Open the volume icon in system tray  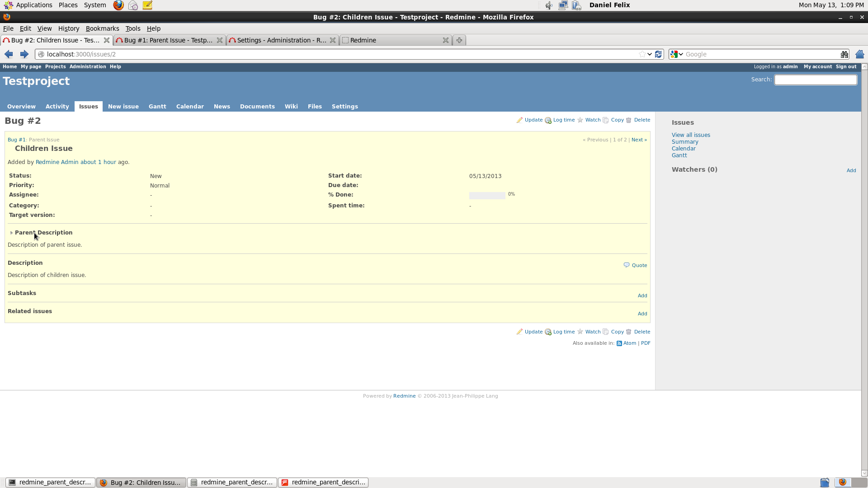pos(549,5)
